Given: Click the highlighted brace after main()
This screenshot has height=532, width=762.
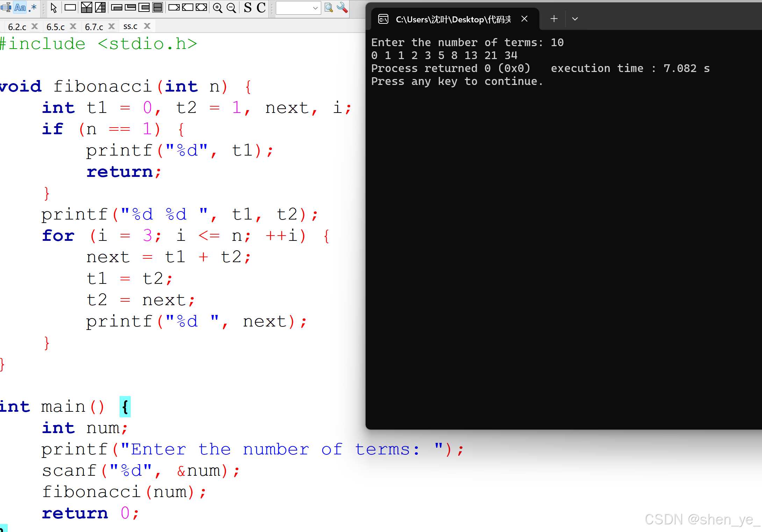Looking at the screenshot, I should [x=125, y=407].
